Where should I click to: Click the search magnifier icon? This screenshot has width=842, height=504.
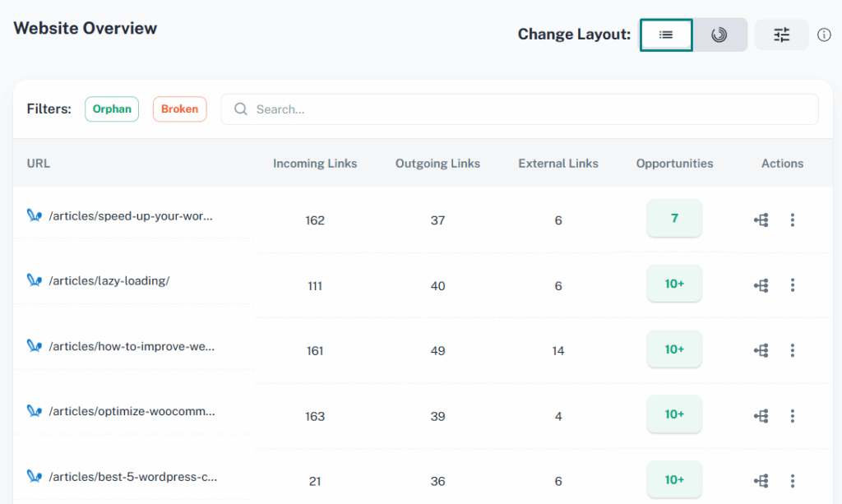[x=241, y=109]
